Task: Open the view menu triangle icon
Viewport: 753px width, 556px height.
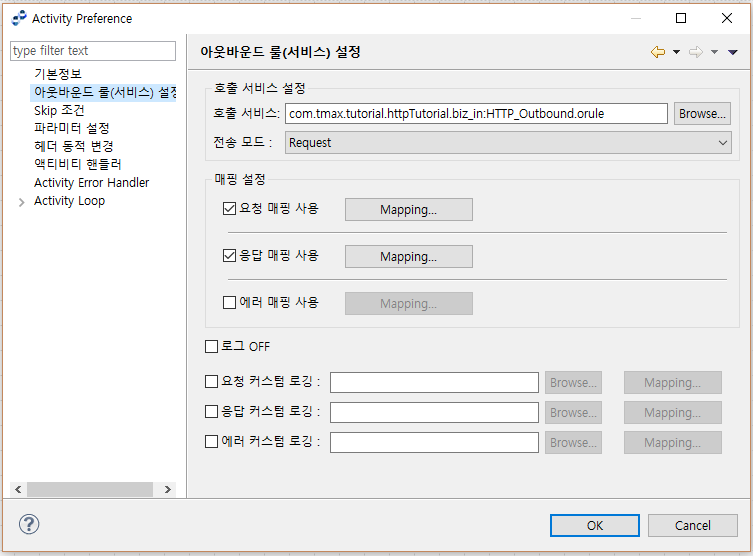Action: (x=733, y=52)
